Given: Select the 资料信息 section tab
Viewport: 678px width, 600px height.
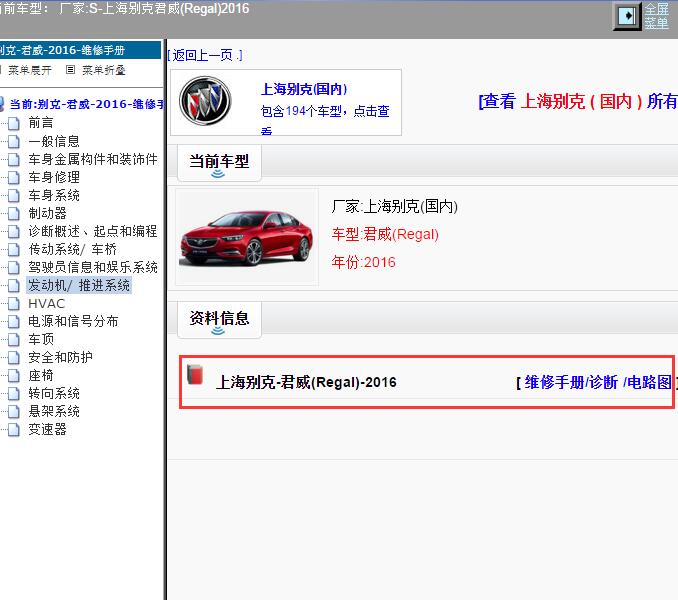Looking at the screenshot, I should (x=219, y=320).
